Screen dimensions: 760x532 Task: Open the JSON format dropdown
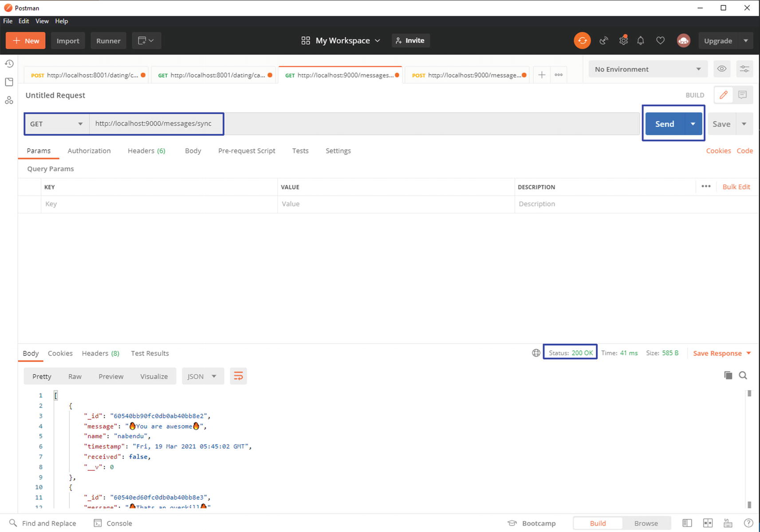tap(202, 376)
